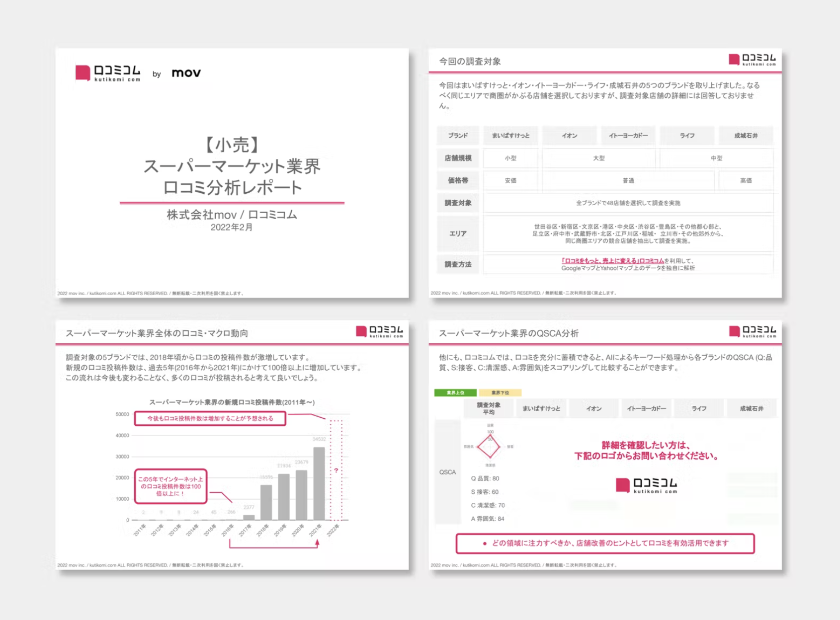Image resolution: width=840 pixels, height=620 pixels.
Task: Click the どの領域に注力すべきか banner
Action: (x=605, y=543)
